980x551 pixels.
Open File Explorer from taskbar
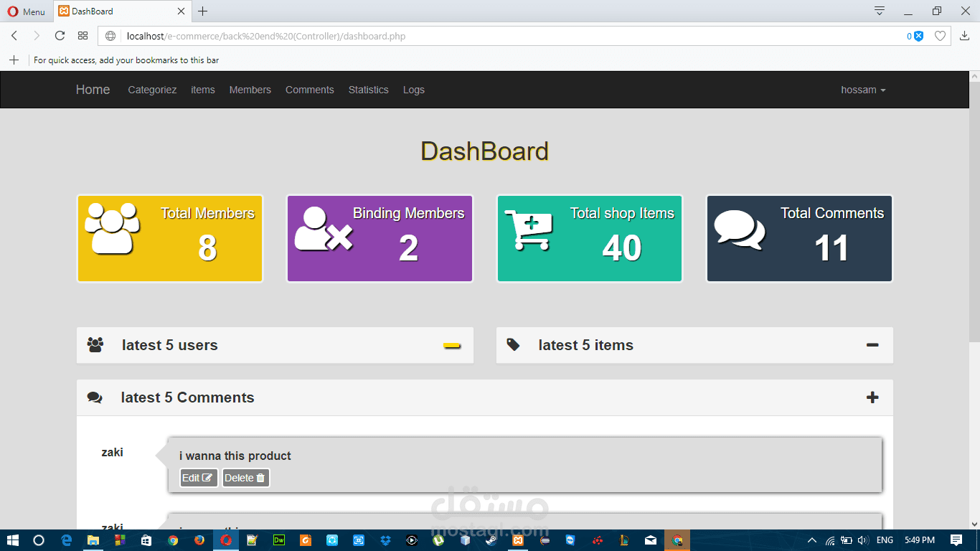pyautogui.click(x=93, y=540)
